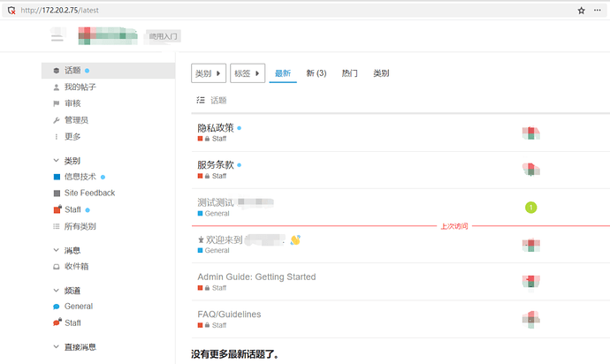
Task: Select the 类别 tab
Action: 381,73
